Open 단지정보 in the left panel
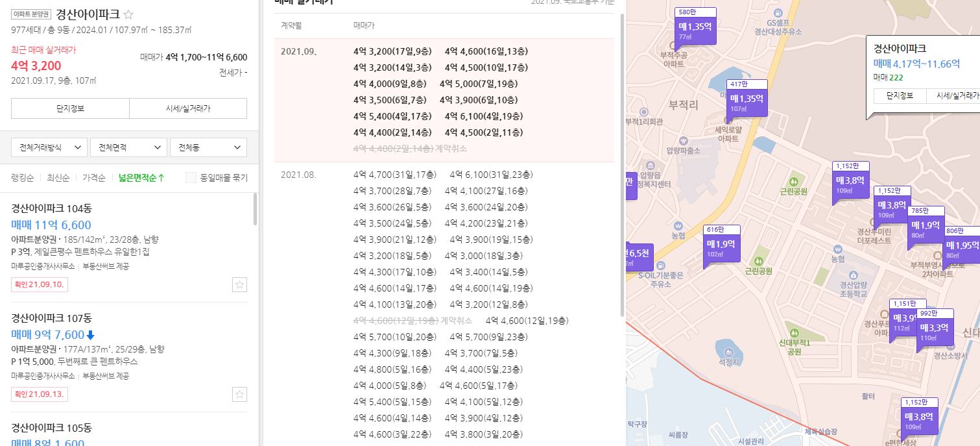This screenshot has width=980, height=446. point(70,108)
